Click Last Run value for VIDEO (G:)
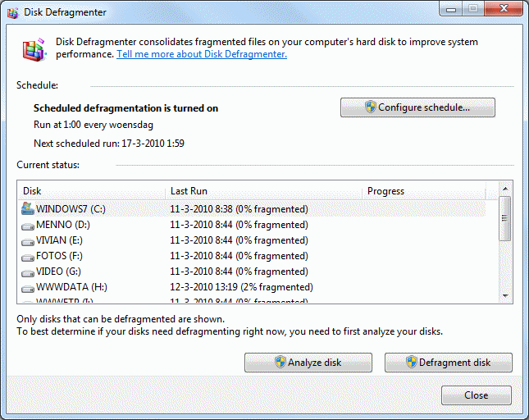The width and height of the screenshot is (529, 420). [239, 272]
